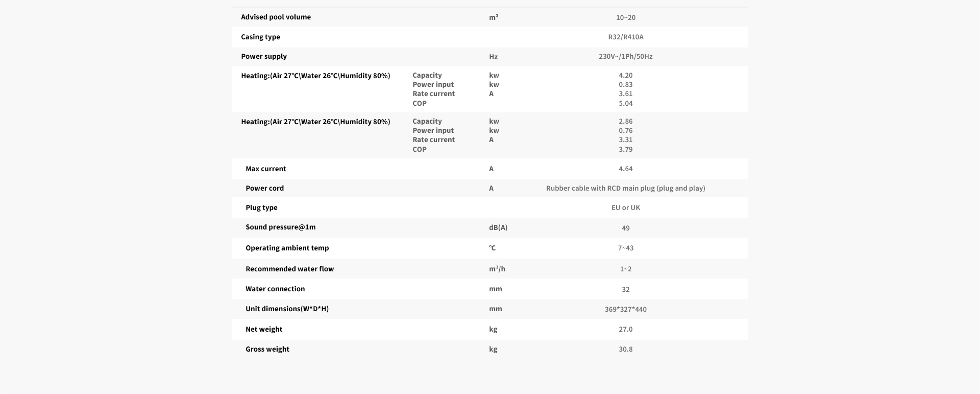Click the 4.20 capacity value
This screenshot has width=980, height=394.
(x=626, y=75)
